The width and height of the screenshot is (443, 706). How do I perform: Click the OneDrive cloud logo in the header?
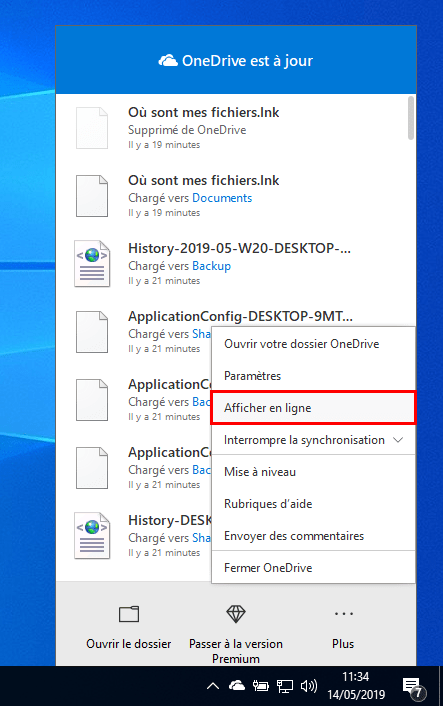coord(168,60)
